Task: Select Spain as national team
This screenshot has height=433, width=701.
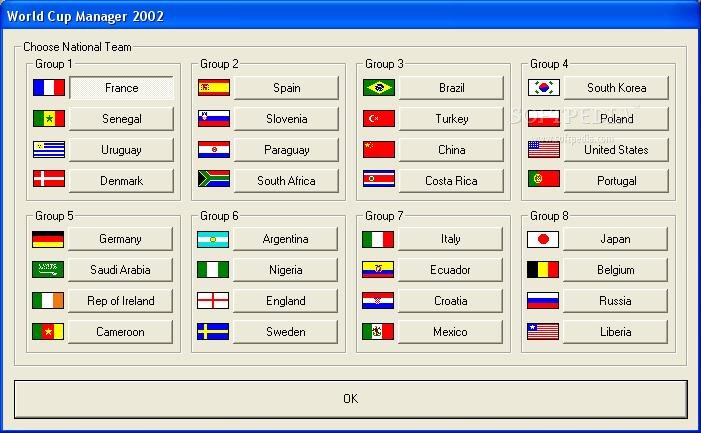Action: pyautogui.click(x=287, y=88)
